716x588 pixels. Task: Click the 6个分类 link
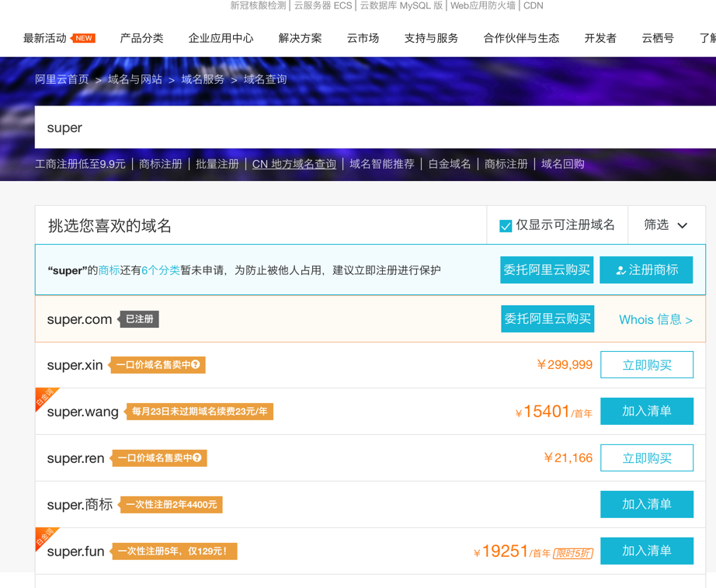(x=161, y=270)
